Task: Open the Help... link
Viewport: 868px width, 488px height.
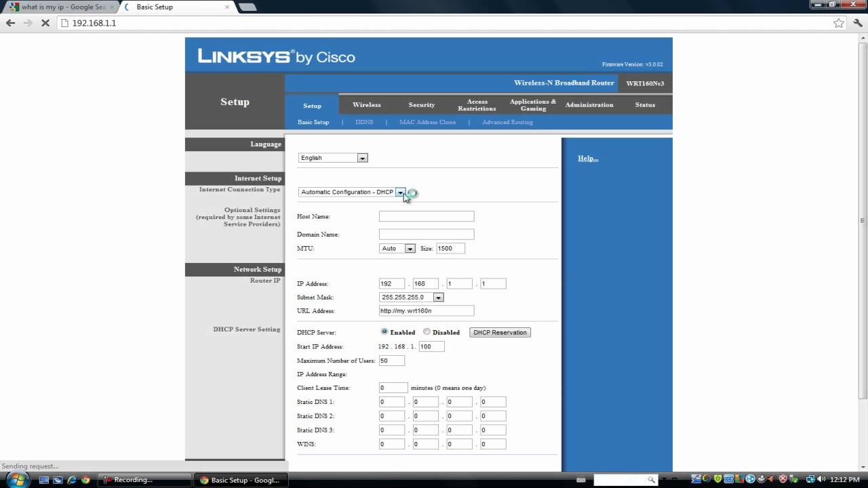Action: point(588,159)
